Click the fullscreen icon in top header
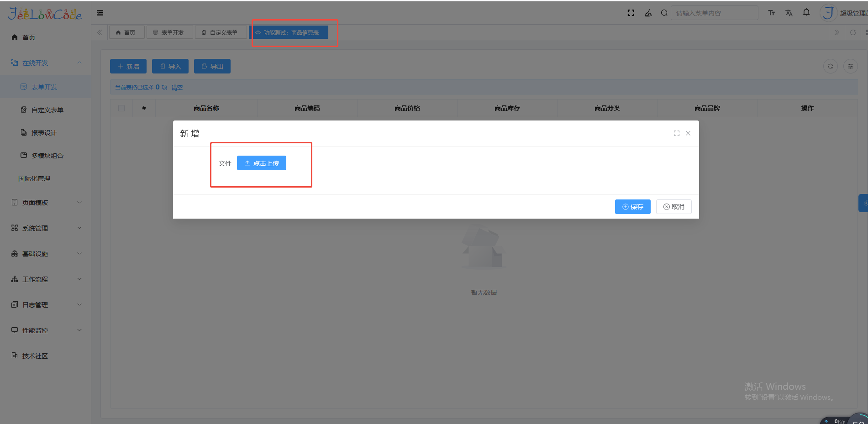This screenshot has width=868, height=424. 631,13
